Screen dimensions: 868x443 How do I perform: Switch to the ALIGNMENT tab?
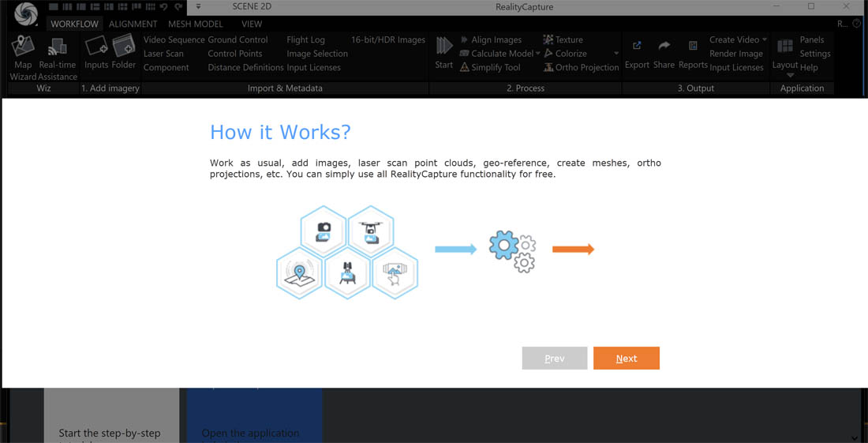(133, 24)
